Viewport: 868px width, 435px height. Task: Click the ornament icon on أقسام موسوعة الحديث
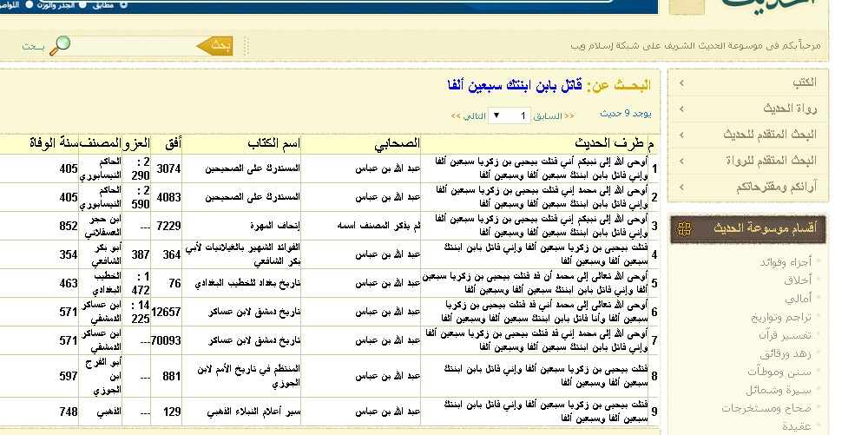point(684,229)
